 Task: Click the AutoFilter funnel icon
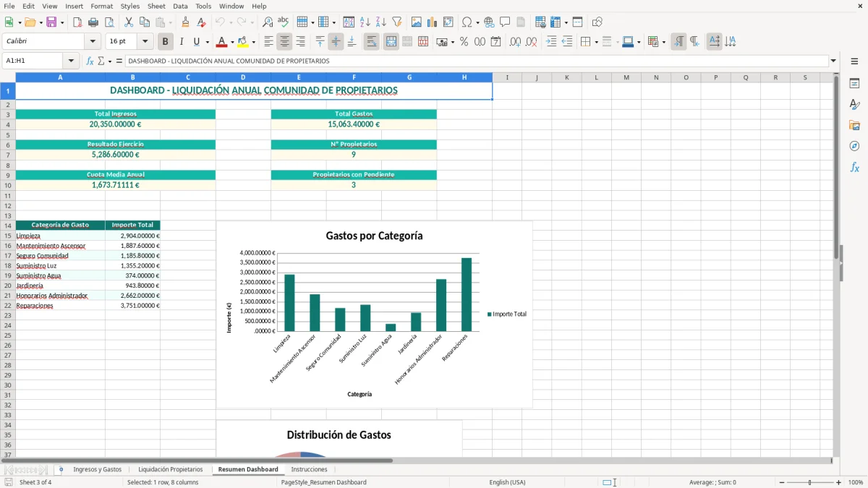396,22
